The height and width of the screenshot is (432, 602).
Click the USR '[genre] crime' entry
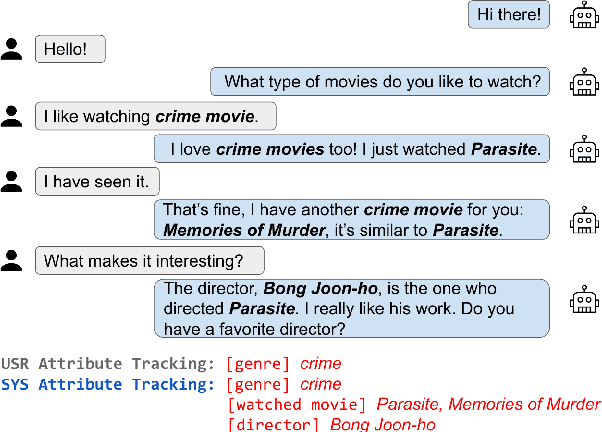pyautogui.click(x=284, y=363)
